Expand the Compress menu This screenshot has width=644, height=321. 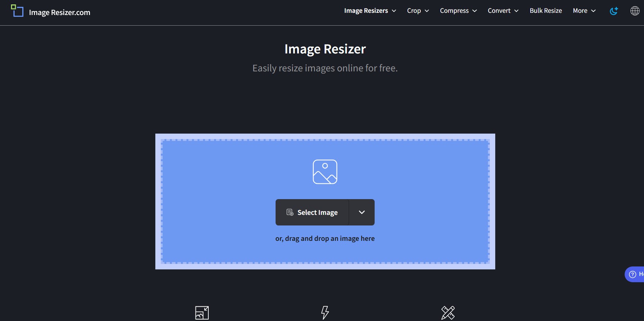click(x=458, y=11)
